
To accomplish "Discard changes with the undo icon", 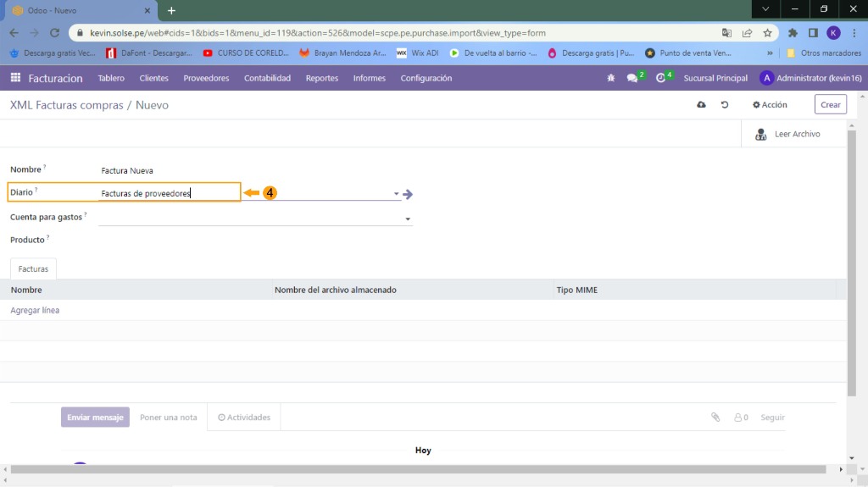I will (x=725, y=105).
